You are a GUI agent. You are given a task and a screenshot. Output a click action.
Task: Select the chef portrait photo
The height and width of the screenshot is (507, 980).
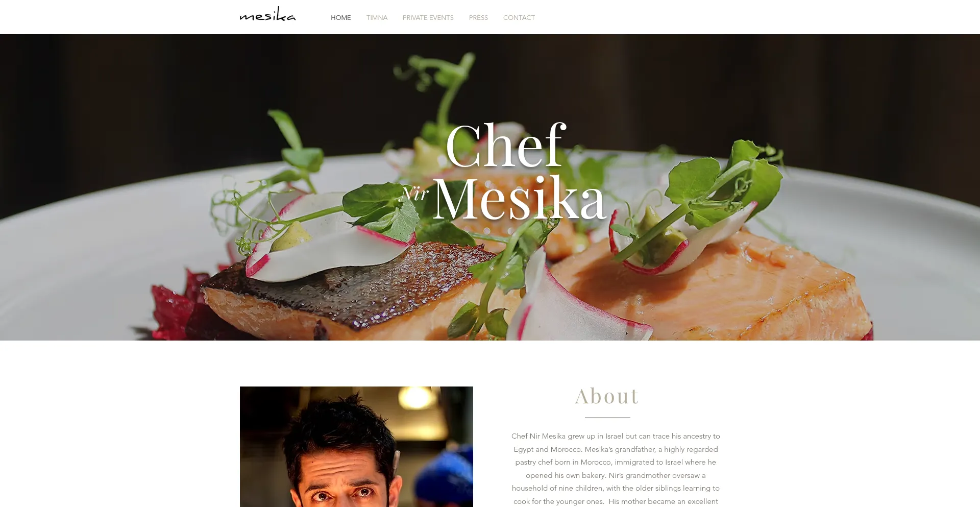(x=356, y=447)
